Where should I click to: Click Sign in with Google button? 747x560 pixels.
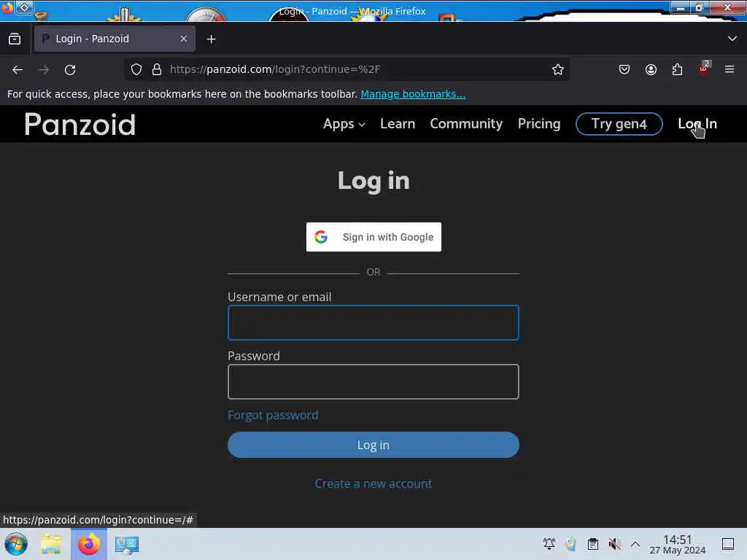(x=373, y=237)
